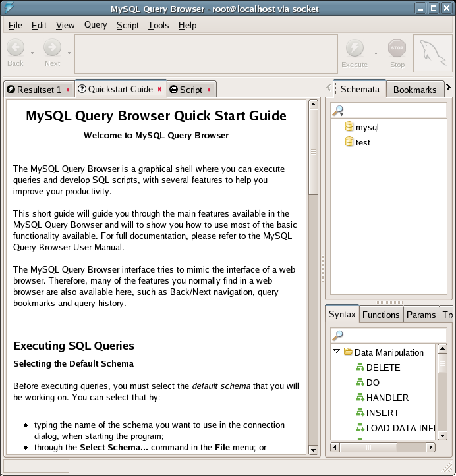Open the Next history dropdown arrow
This screenshot has height=476, width=456.
(x=69, y=53)
